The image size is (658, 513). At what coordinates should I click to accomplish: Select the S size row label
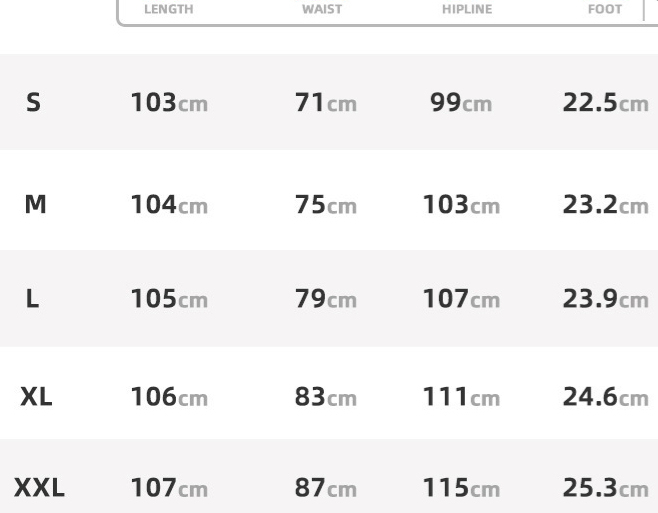pos(33,103)
